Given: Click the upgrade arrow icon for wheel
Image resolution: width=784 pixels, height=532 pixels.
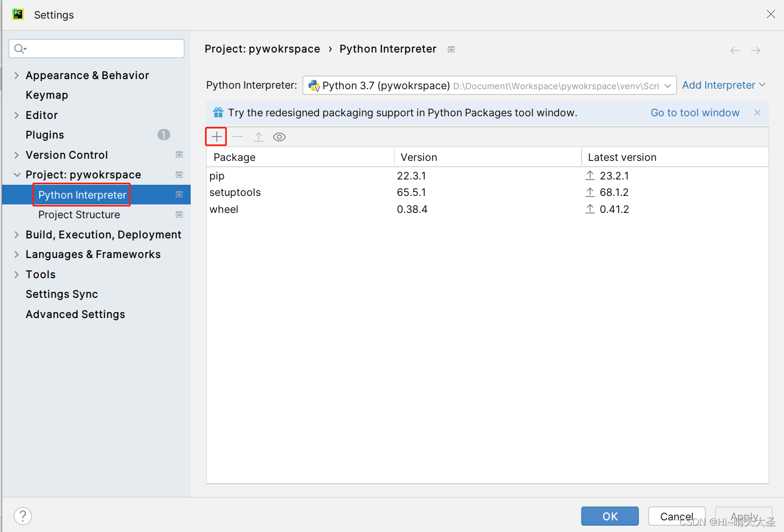Looking at the screenshot, I should point(590,209).
